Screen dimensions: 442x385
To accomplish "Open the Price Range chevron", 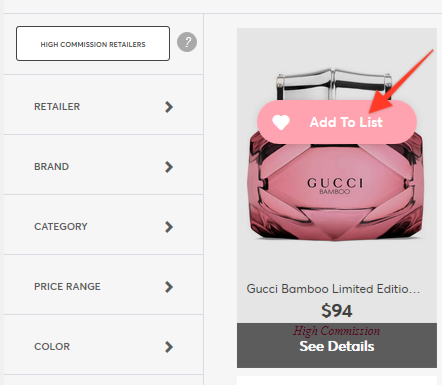I will [x=169, y=287].
